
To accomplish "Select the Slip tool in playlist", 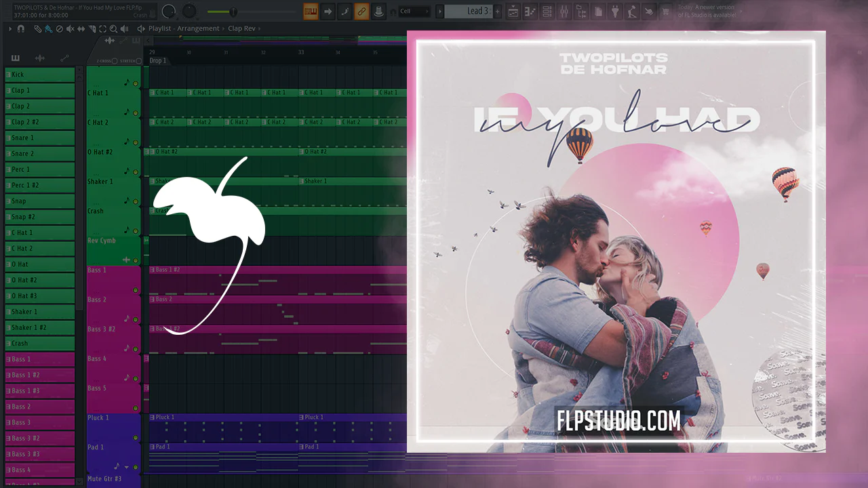I will (81, 29).
